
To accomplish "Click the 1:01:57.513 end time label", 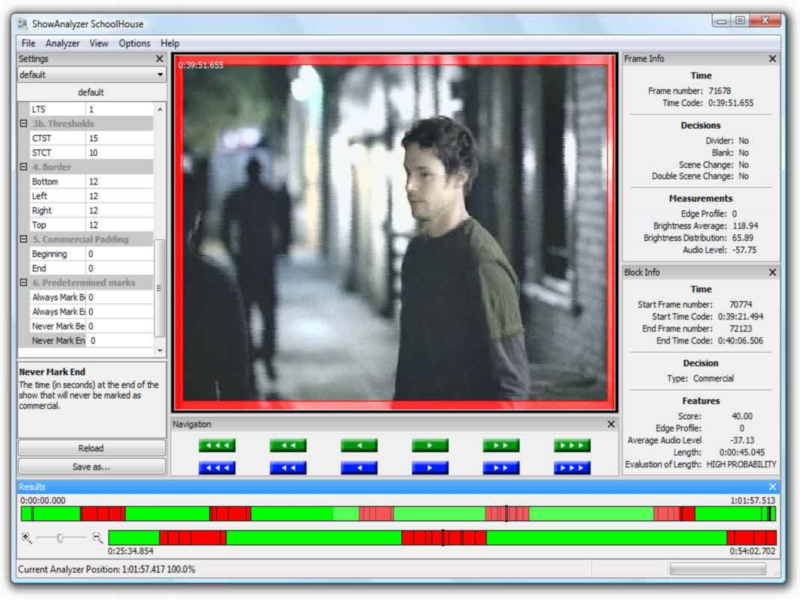I will pos(753,501).
